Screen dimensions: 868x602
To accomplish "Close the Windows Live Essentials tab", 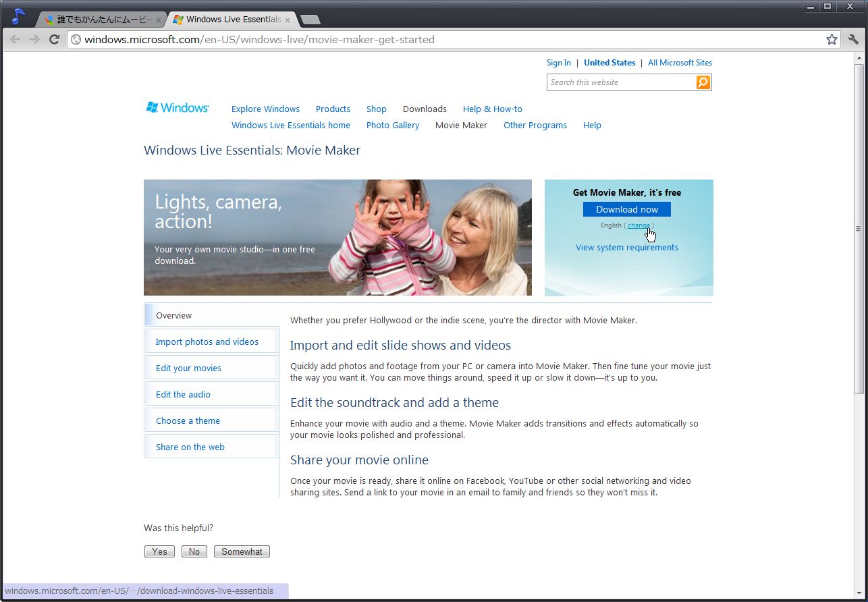I will tap(287, 20).
